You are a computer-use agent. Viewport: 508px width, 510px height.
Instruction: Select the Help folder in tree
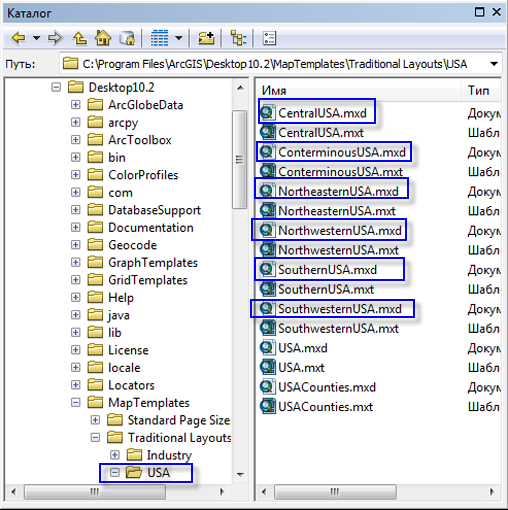111,298
